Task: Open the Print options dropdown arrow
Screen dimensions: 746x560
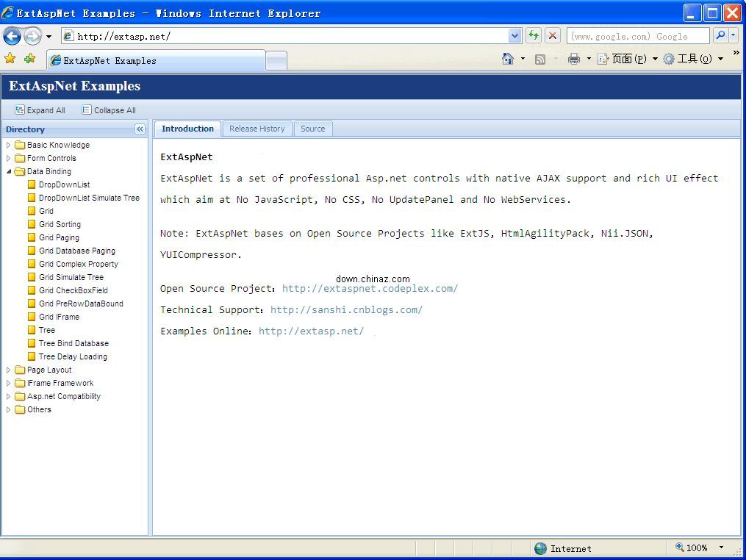Action: point(589,59)
